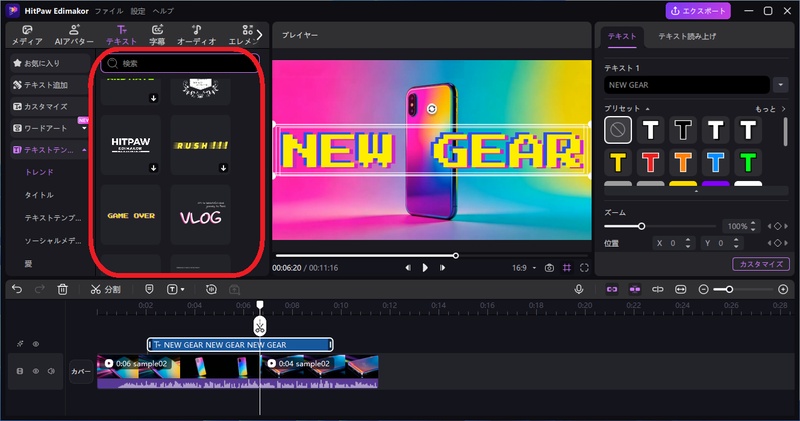800x421 pixels.
Task: Split the clip with 分割
Action: point(105,289)
